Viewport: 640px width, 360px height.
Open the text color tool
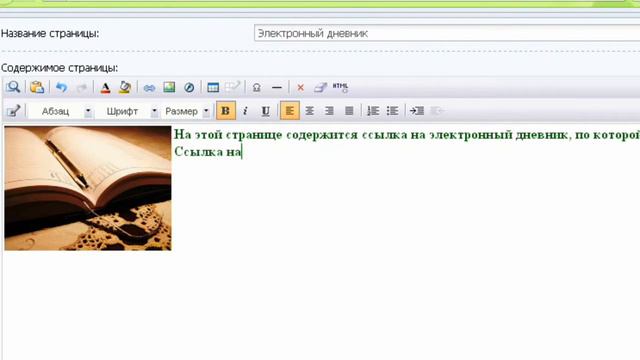pos(105,87)
